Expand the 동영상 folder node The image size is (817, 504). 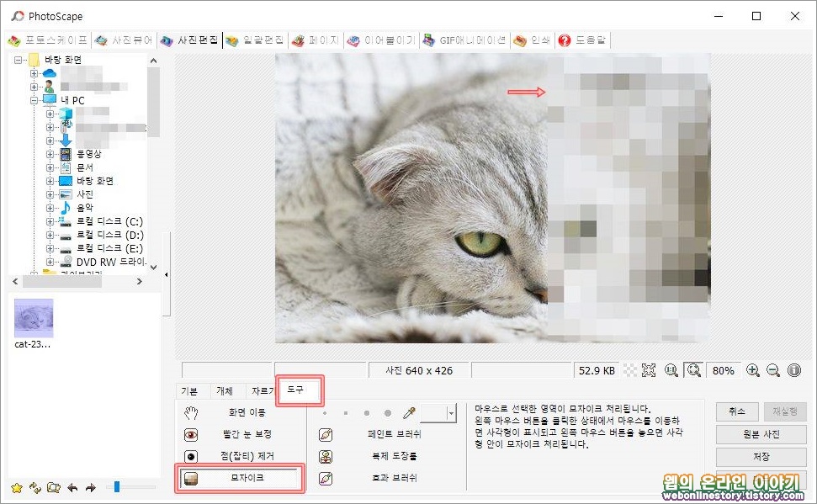click(x=50, y=154)
